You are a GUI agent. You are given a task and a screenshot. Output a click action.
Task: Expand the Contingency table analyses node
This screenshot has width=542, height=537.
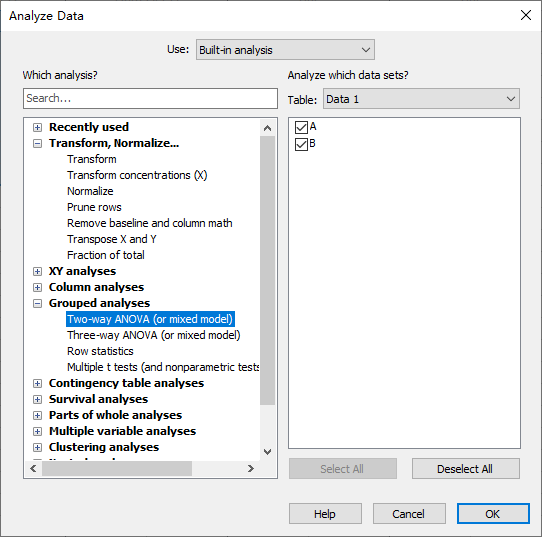[x=37, y=383]
